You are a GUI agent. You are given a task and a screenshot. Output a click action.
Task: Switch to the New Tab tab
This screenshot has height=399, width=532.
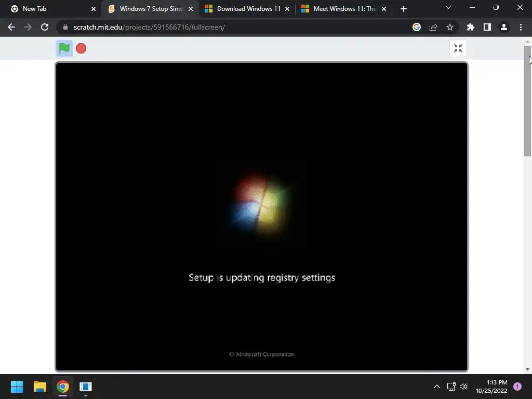click(50, 9)
